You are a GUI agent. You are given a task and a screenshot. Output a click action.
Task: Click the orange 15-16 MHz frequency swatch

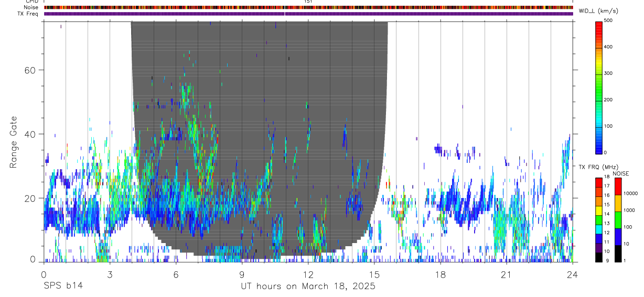(x=598, y=201)
